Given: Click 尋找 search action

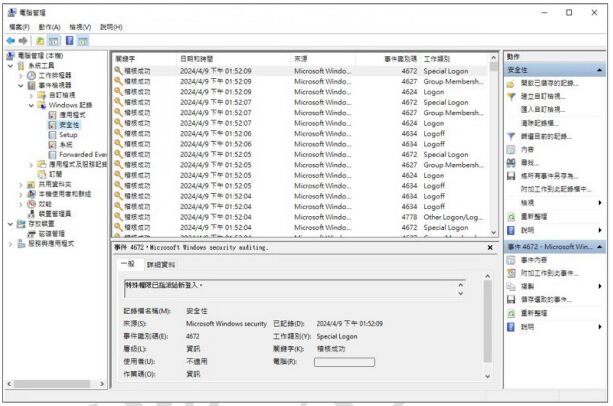Looking at the screenshot, I should (529, 162).
